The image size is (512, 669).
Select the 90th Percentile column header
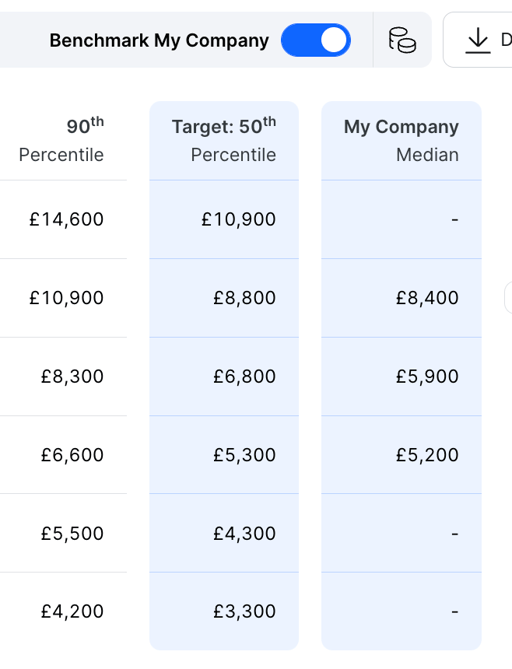(61, 140)
